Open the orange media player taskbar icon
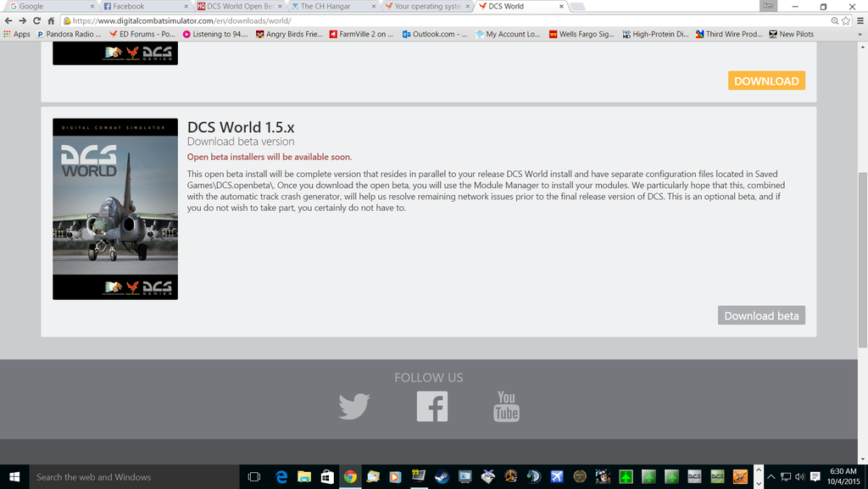The image size is (868, 489). (395, 477)
